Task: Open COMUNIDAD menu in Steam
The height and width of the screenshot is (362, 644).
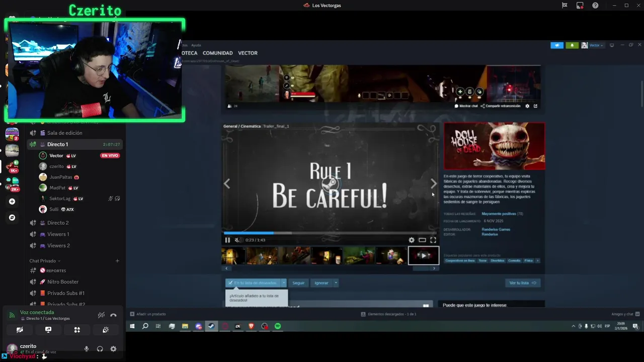Action: coord(217,53)
